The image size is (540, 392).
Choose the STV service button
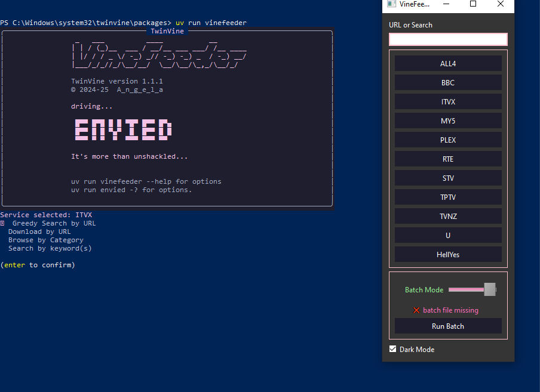point(447,178)
